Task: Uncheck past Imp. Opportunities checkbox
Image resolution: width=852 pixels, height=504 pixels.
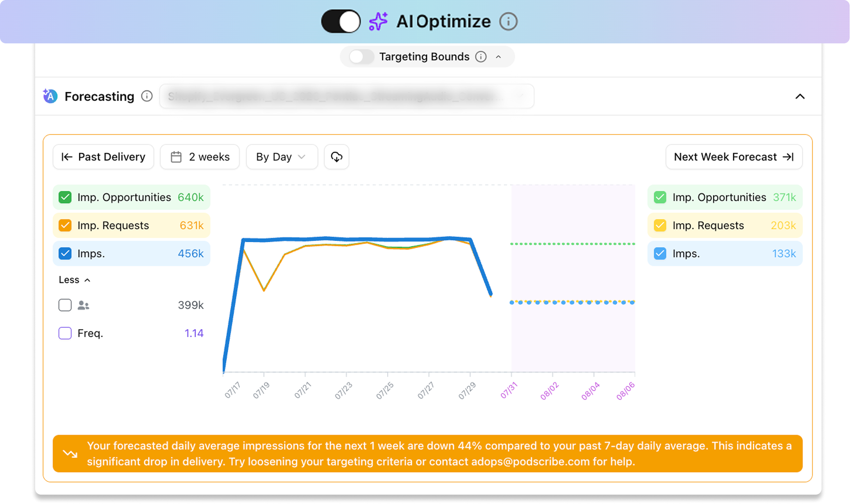Action: coord(65,197)
